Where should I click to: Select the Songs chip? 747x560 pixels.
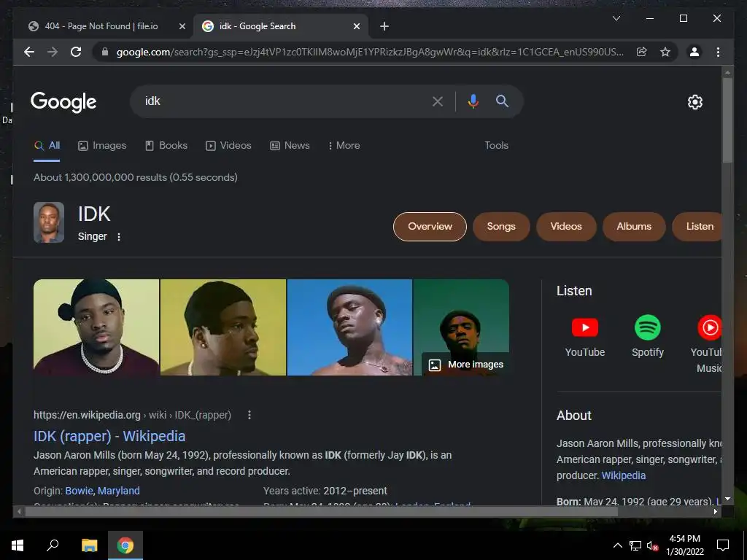(x=501, y=227)
